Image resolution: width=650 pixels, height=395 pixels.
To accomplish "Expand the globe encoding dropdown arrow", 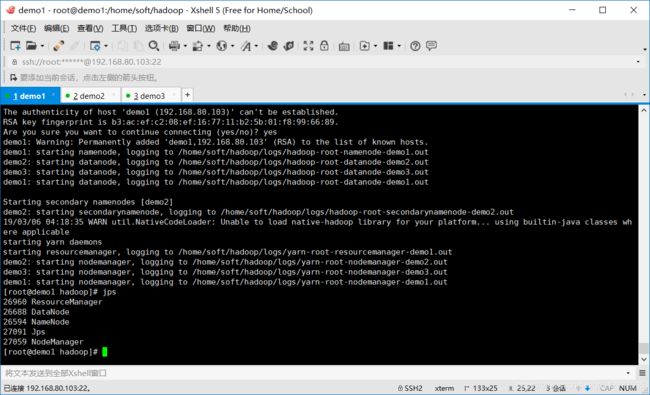I will coord(233,46).
